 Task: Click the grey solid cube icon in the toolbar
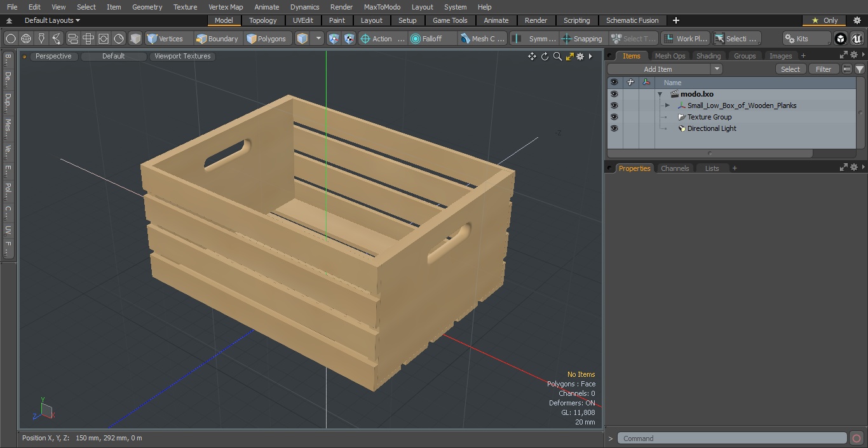[135, 39]
